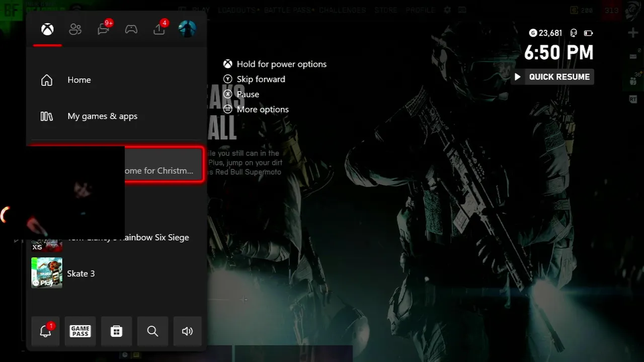Click the game's RT button prompt icon

(633, 100)
